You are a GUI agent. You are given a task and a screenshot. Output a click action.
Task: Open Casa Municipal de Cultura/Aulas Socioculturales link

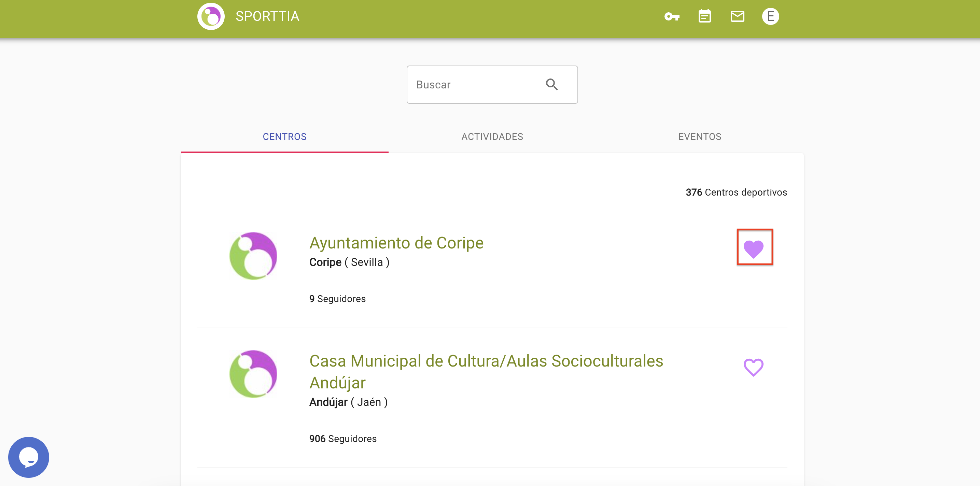click(x=486, y=361)
